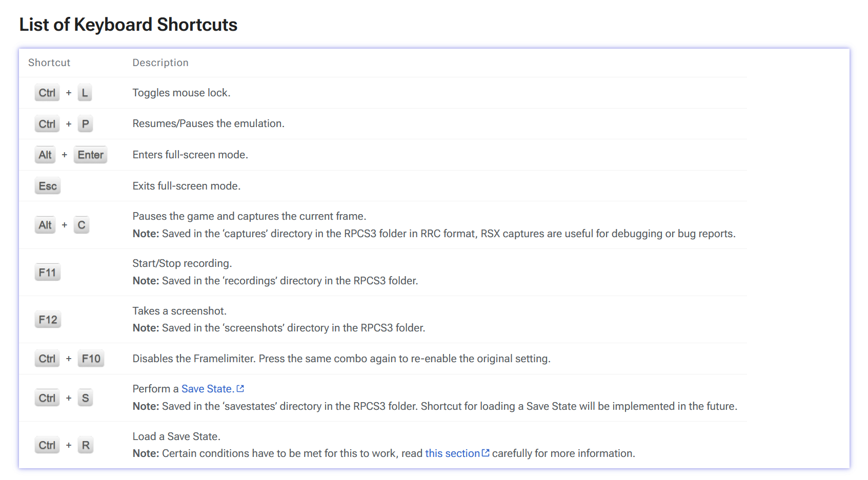Screen dimensions: 868x480
Task: Click the F12 key badge
Action: [48, 320]
